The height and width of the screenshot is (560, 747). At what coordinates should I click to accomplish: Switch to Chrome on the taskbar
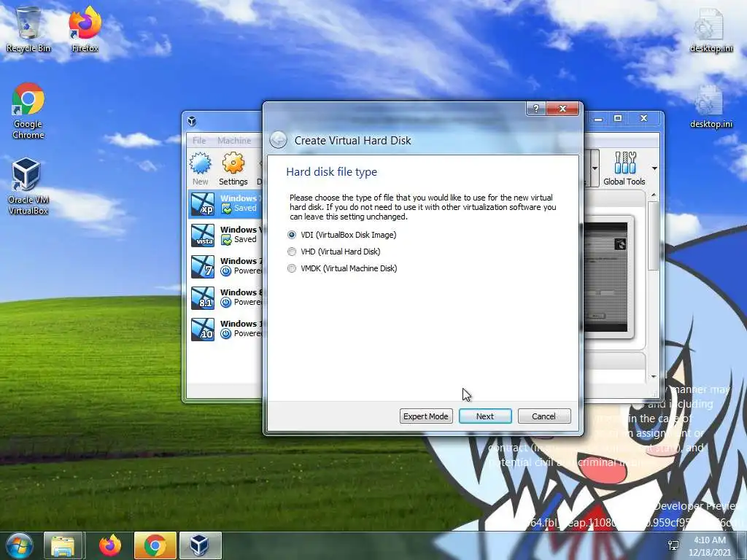[x=155, y=545]
